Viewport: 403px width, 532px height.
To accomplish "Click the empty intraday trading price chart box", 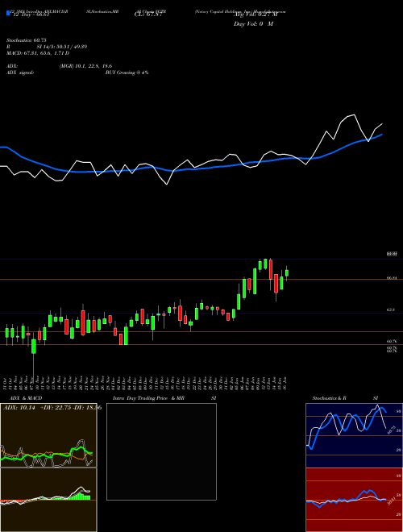I will pyautogui.click(x=161, y=451).
